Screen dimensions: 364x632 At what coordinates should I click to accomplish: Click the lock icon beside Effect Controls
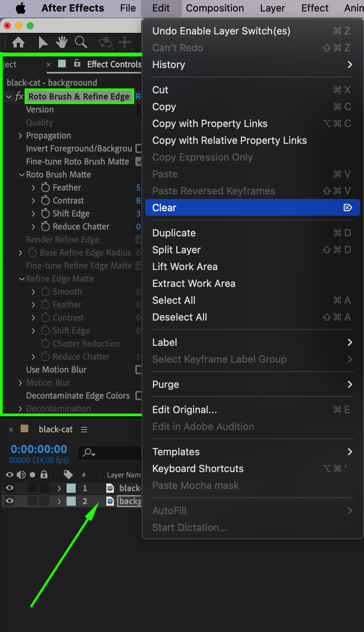[77, 64]
